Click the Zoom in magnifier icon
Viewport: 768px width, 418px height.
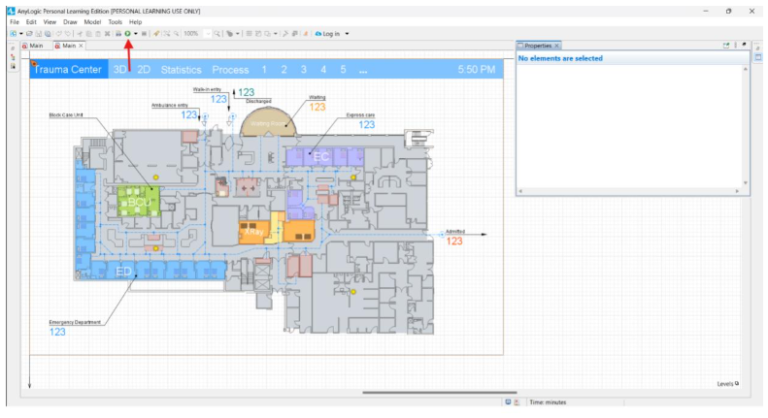(x=217, y=34)
